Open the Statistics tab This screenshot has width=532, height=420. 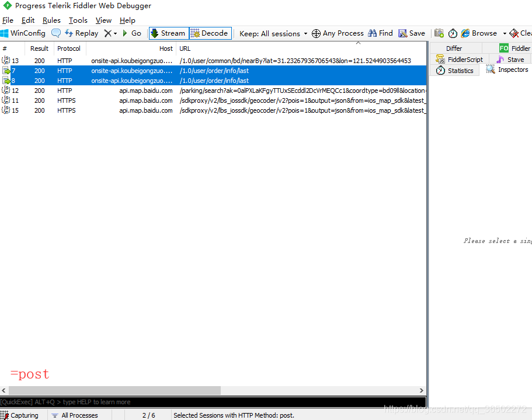pyautogui.click(x=455, y=71)
